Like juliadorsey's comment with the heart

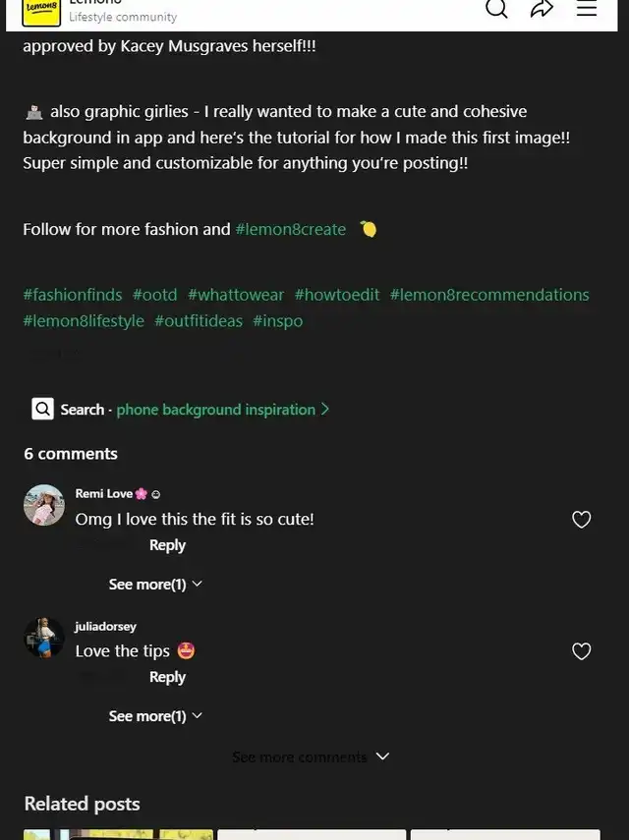pyautogui.click(x=582, y=651)
